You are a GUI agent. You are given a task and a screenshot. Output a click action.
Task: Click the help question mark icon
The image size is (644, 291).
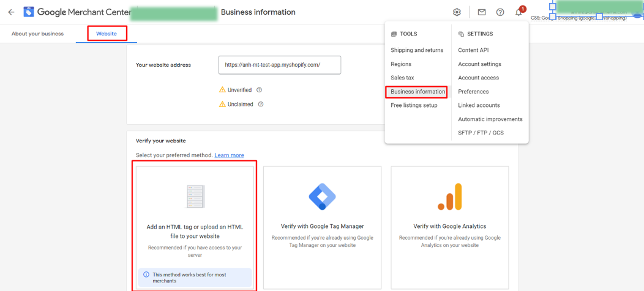500,12
